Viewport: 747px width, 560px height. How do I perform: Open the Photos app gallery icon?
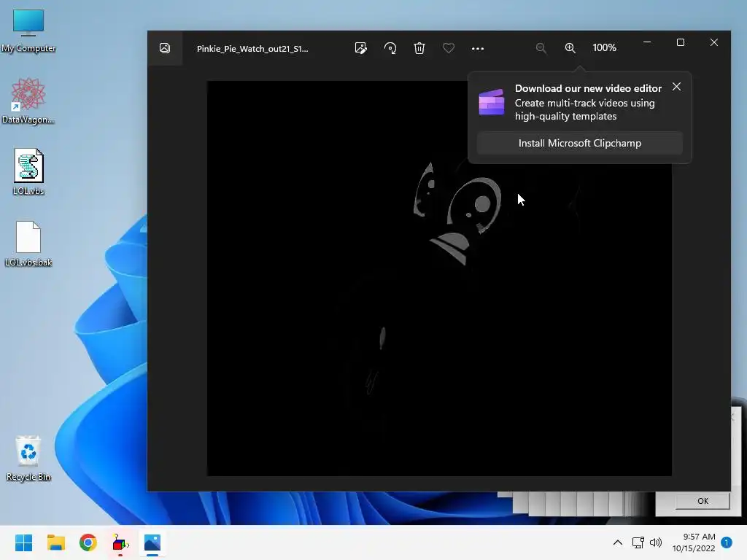coord(165,48)
